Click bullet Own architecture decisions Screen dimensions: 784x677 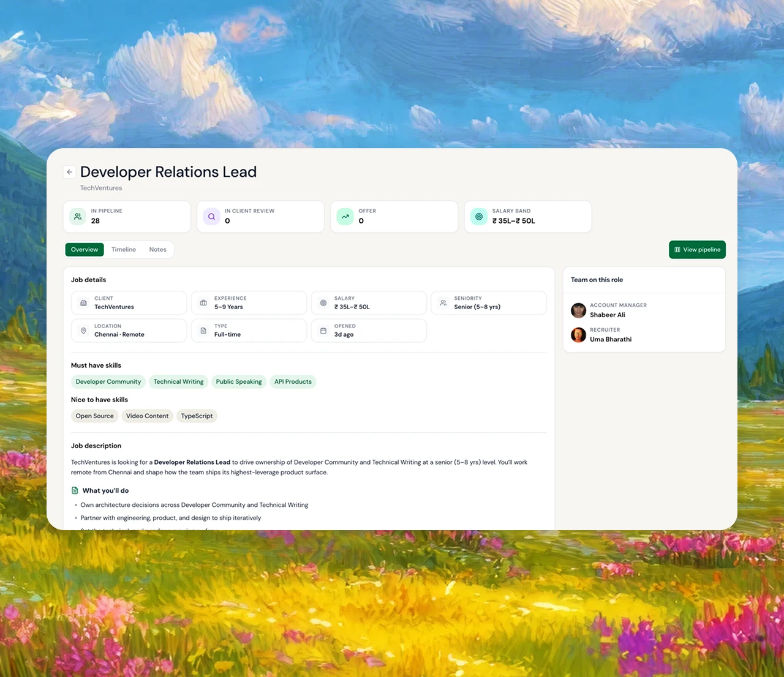point(194,505)
